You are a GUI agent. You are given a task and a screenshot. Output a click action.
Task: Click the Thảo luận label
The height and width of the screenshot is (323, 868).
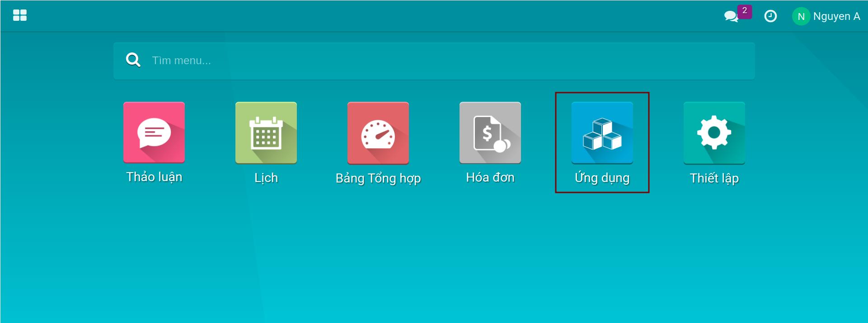click(154, 177)
